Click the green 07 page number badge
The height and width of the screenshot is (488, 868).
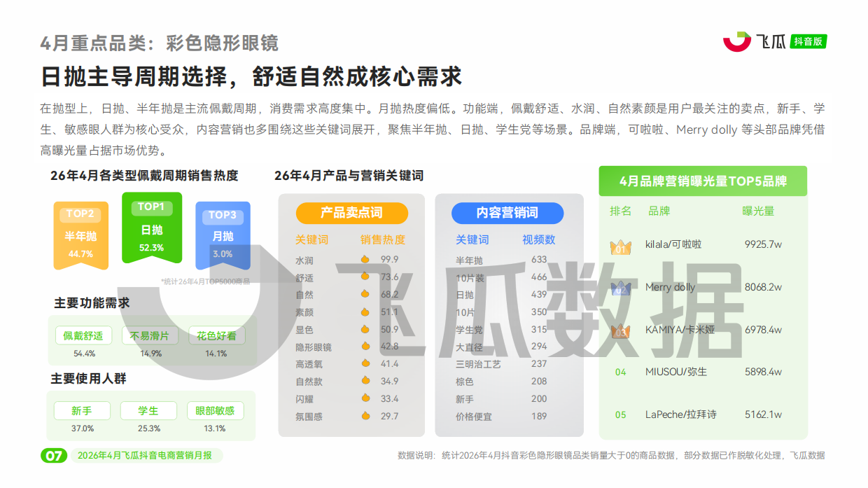tap(53, 456)
